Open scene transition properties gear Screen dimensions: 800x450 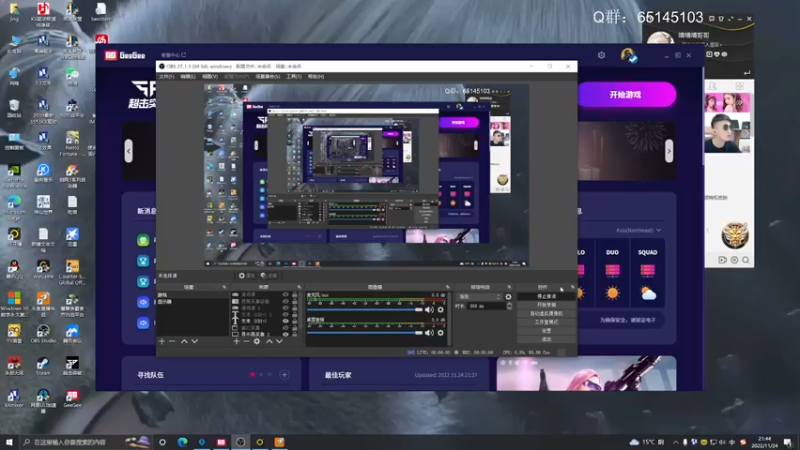[x=508, y=296]
